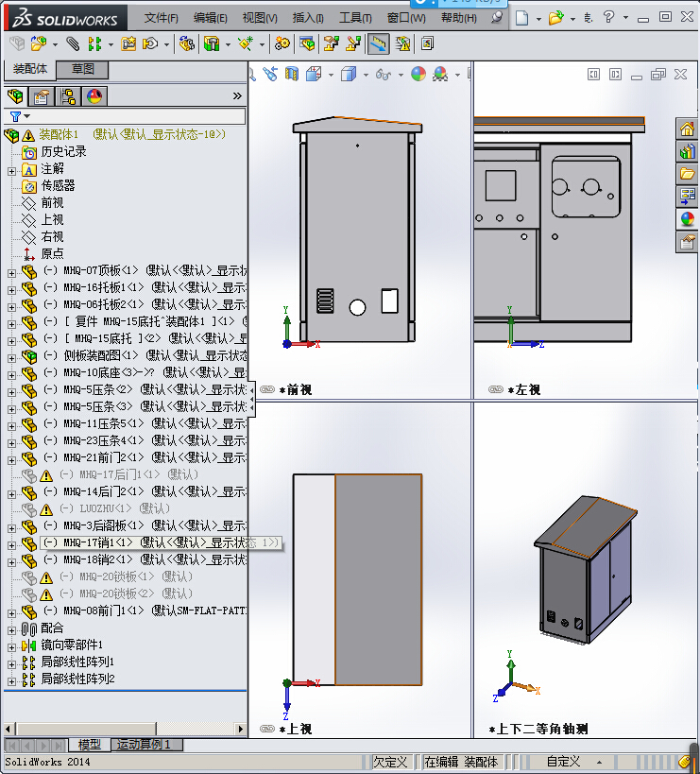The image size is (700, 774).
Task: Click the Assembly Features icon
Action: coord(212,43)
